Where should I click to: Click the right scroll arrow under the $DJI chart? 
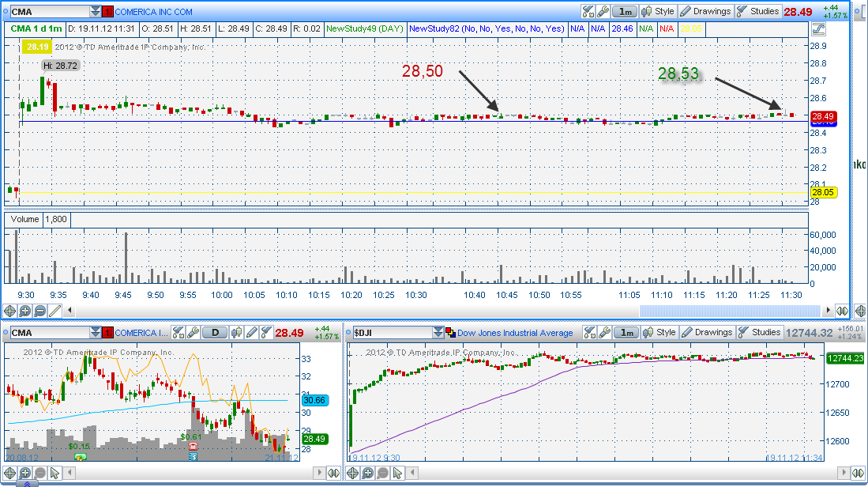click(844, 473)
